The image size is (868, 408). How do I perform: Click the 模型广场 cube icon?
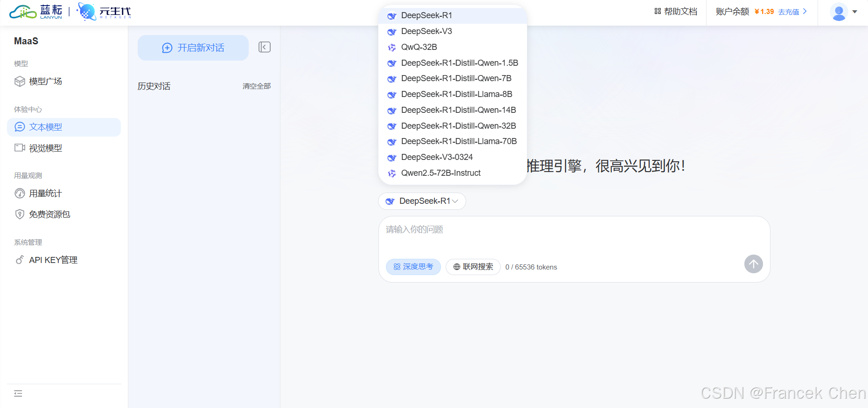(20, 82)
